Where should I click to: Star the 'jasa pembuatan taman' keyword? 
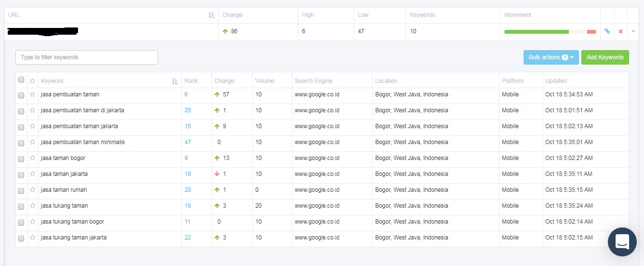[x=32, y=94]
